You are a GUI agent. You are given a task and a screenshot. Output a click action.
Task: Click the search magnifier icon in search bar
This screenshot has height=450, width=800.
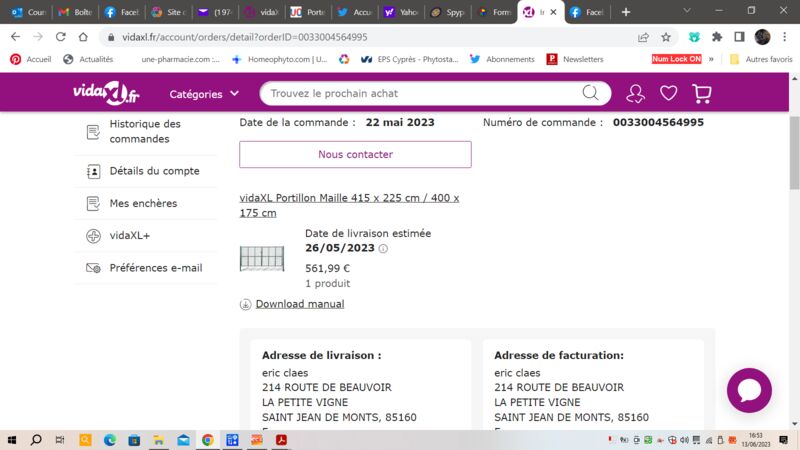(590, 93)
